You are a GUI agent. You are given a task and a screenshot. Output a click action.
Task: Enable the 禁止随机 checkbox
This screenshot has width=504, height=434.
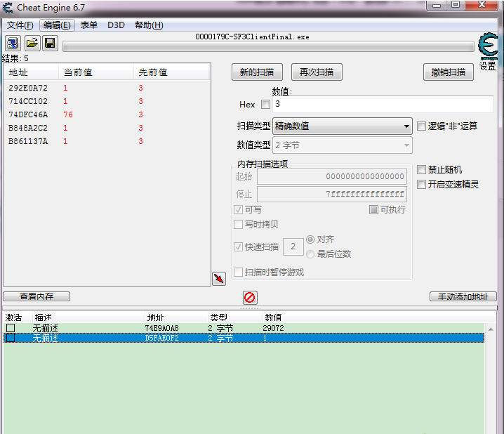click(x=421, y=169)
